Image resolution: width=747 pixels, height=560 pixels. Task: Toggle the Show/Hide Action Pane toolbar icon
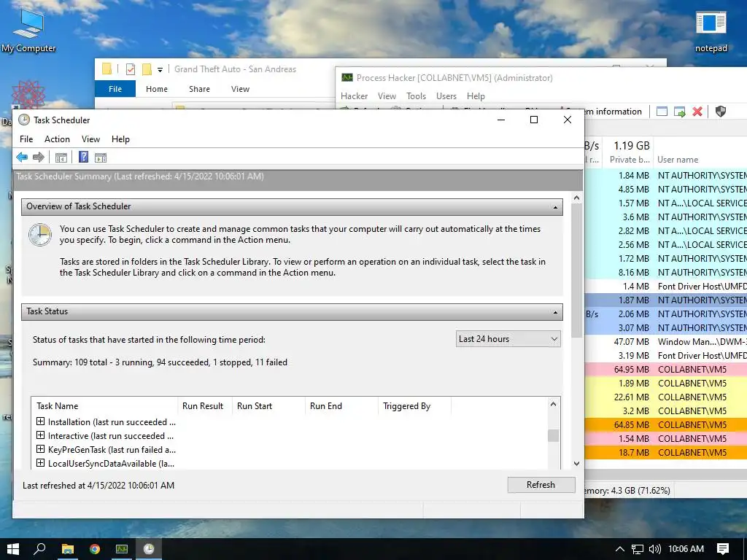[101, 157]
